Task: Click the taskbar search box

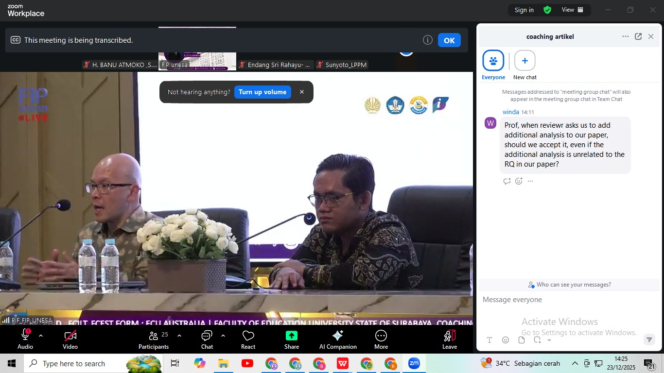Action: [x=92, y=363]
